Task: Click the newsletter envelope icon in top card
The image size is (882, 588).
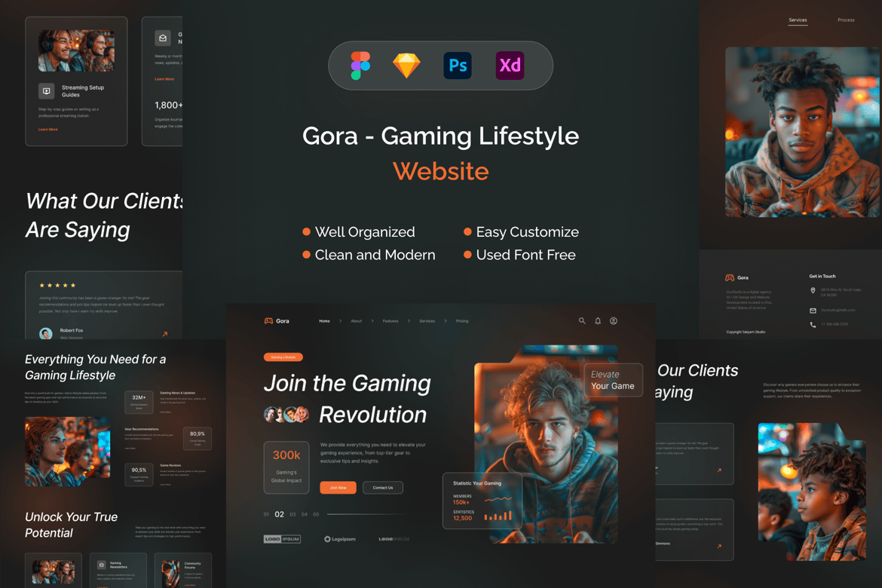Action: coord(163,38)
